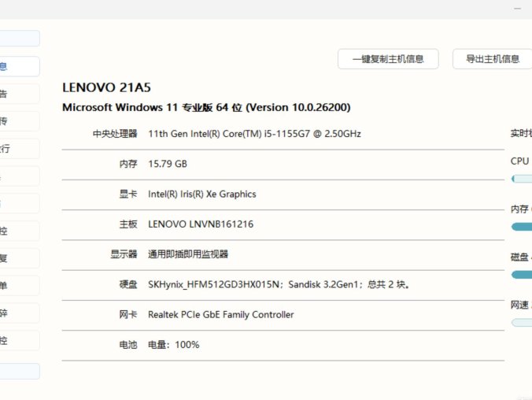
Task: Select the 电量：100% battery value
Action: (174, 345)
